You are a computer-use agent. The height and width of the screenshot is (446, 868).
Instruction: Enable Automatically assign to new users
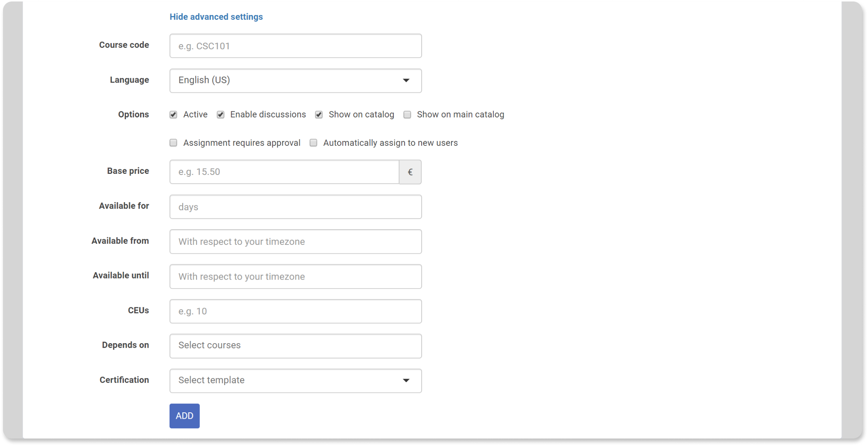point(313,143)
